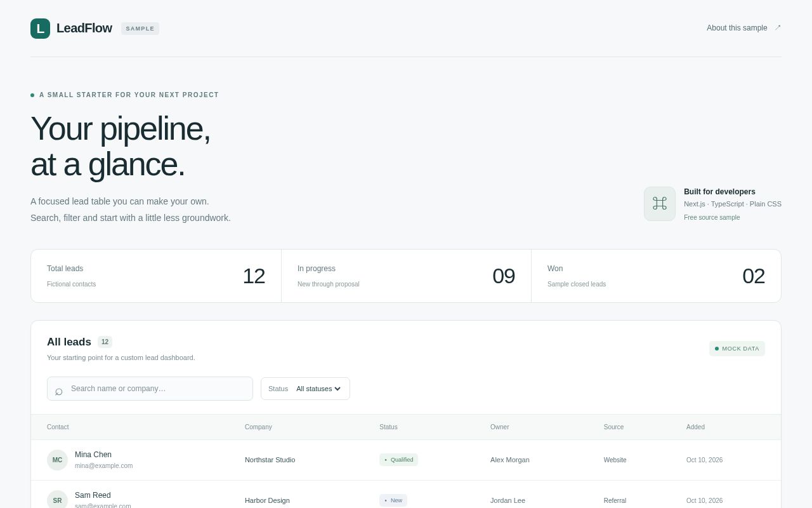Viewport: 812px width, 508px height.
Task: Select the Mina Chen contact name
Action: [93, 455]
